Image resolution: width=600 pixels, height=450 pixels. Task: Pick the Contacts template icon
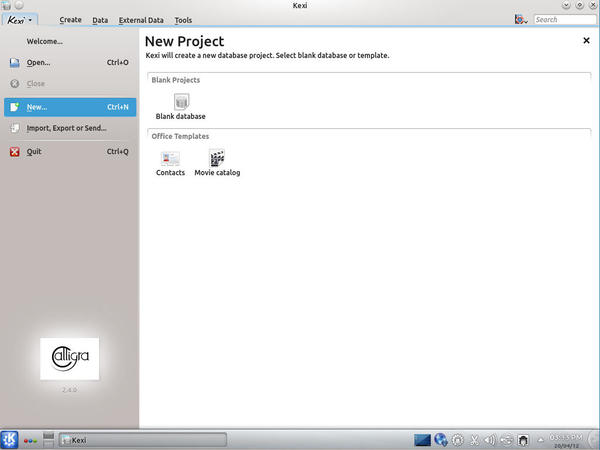tap(170, 158)
